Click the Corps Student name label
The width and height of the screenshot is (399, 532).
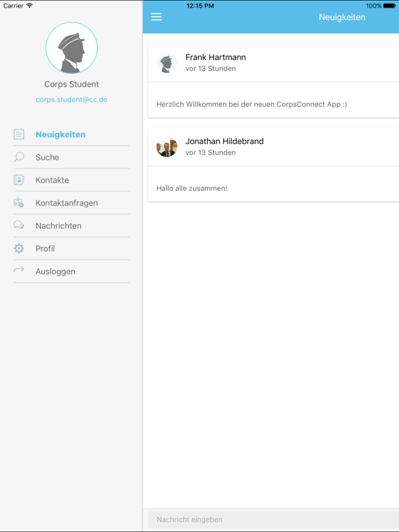(x=71, y=84)
